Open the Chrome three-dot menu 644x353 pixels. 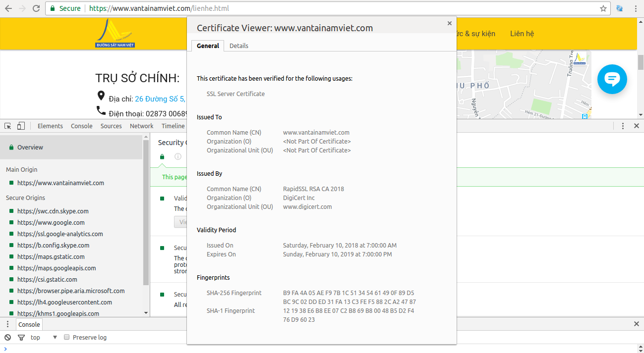click(635, 8)
